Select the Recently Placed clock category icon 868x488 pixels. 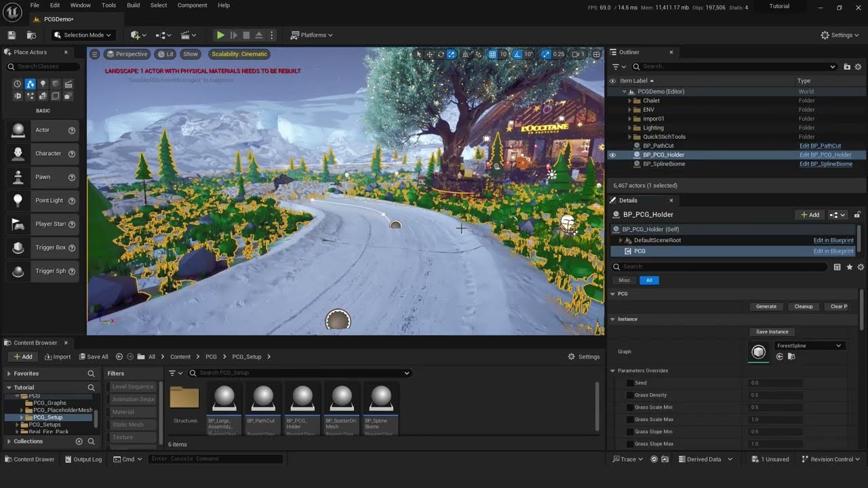pos(18,84)
